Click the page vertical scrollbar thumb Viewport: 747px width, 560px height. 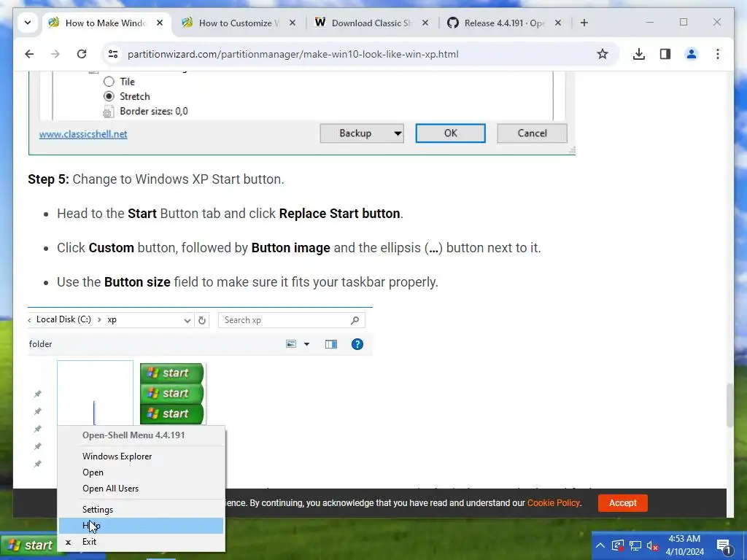point(729,405)
